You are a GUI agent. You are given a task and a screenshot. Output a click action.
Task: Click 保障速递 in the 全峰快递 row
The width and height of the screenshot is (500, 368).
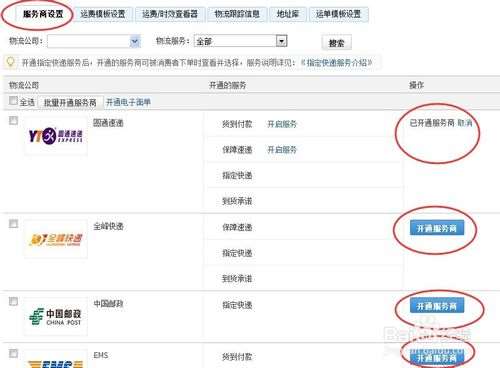pyautogui.click(x=237, y=227)
